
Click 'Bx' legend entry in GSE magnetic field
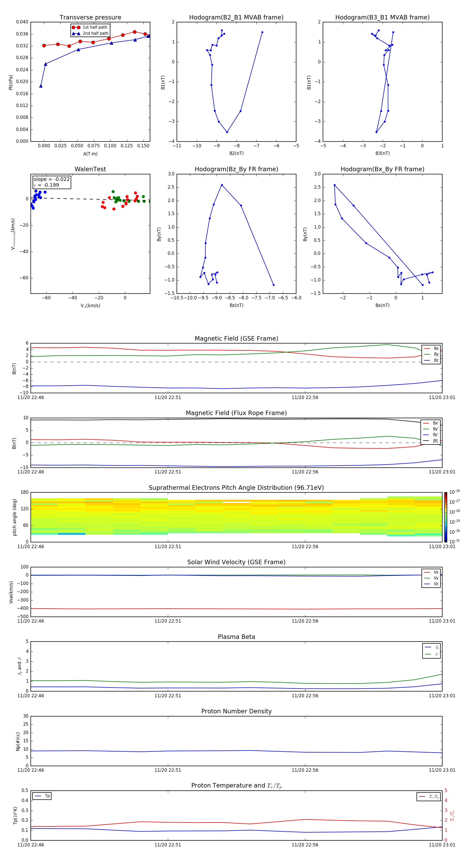(431, 349)
